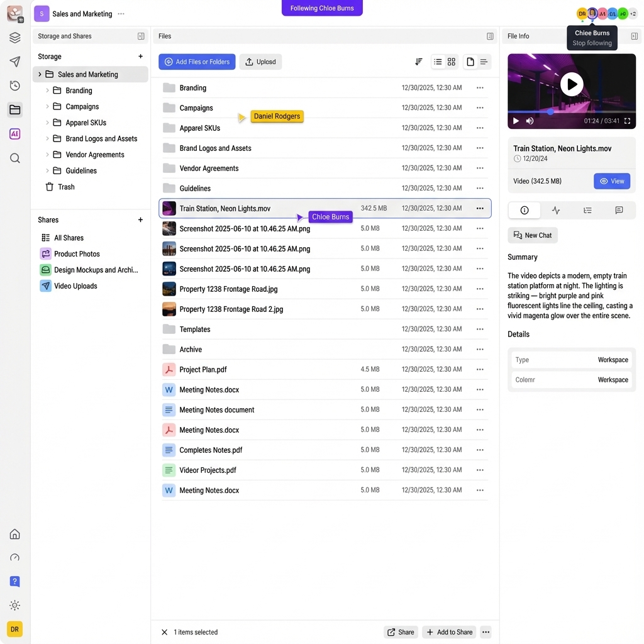
Task: Toggle the Storage and Shares panel collapse
Action: pyautogui.click(x=141, y=36)
